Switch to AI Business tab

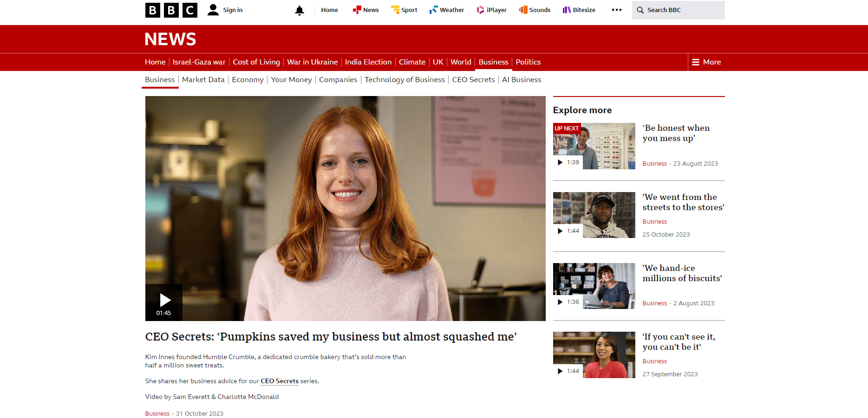pyautogui.click(x=522, y=80)
